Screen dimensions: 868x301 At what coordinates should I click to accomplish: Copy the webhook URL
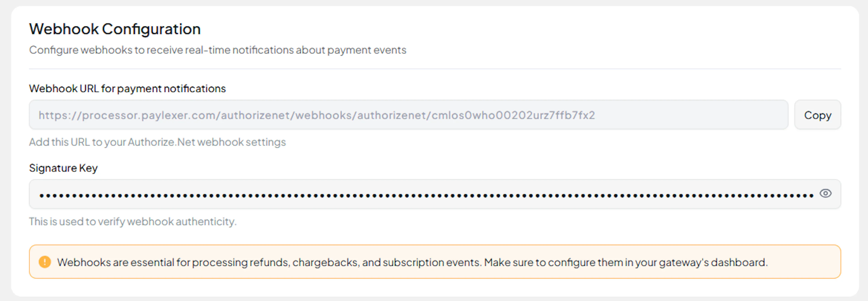point(817,115)
